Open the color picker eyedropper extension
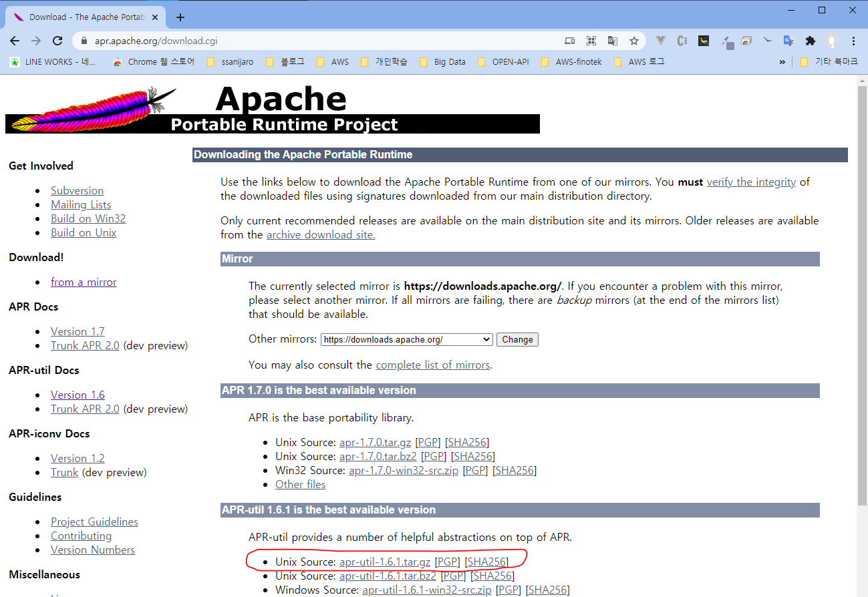868x597 pixels. pos(726,41)
